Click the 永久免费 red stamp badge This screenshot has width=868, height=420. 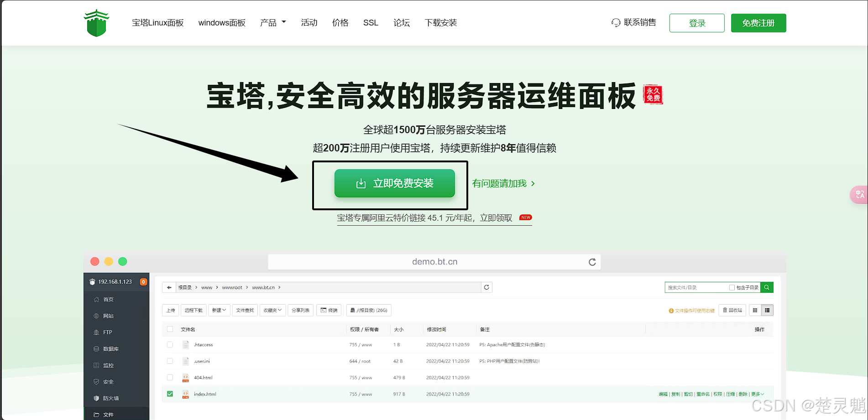653,94
